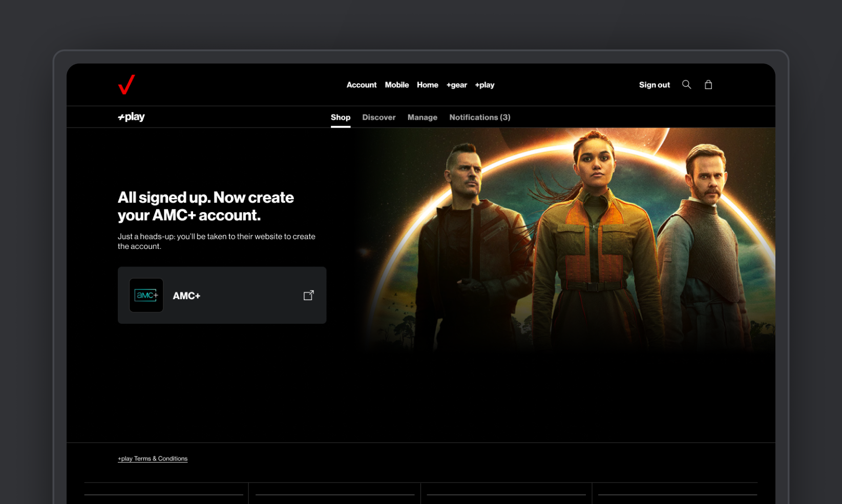Open the search magnifier icon
Image resolution: width=842 pixels, height=504 pixels.
tap(686, 85)
